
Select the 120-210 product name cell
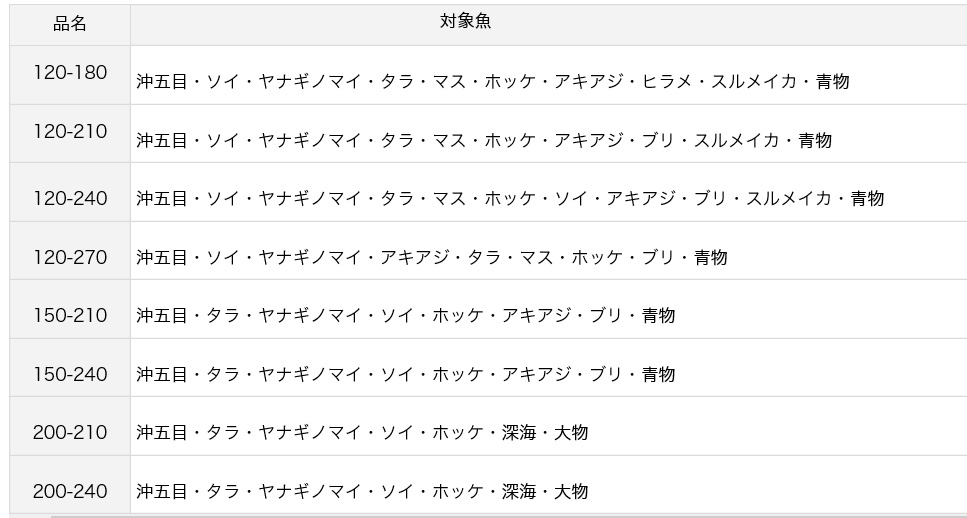pyautogui.click(x=70, y=133)
